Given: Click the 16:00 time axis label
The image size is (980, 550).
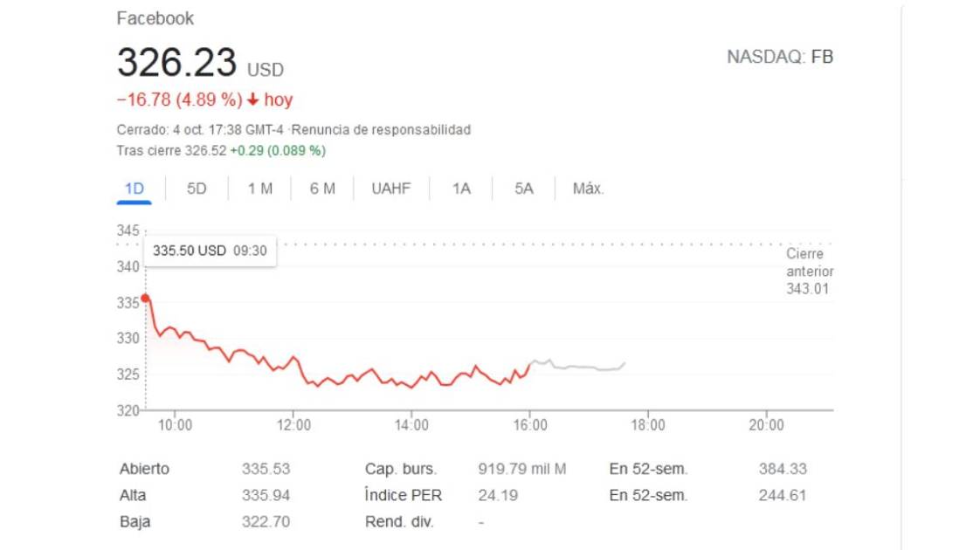Looking at the screenshot, I should coord(530,425).
